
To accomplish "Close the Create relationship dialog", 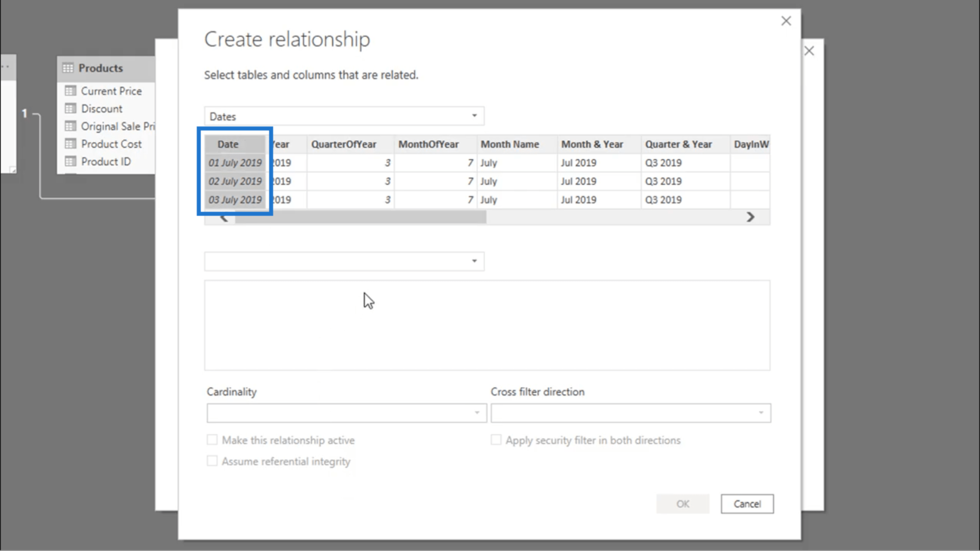I will 786,21.
